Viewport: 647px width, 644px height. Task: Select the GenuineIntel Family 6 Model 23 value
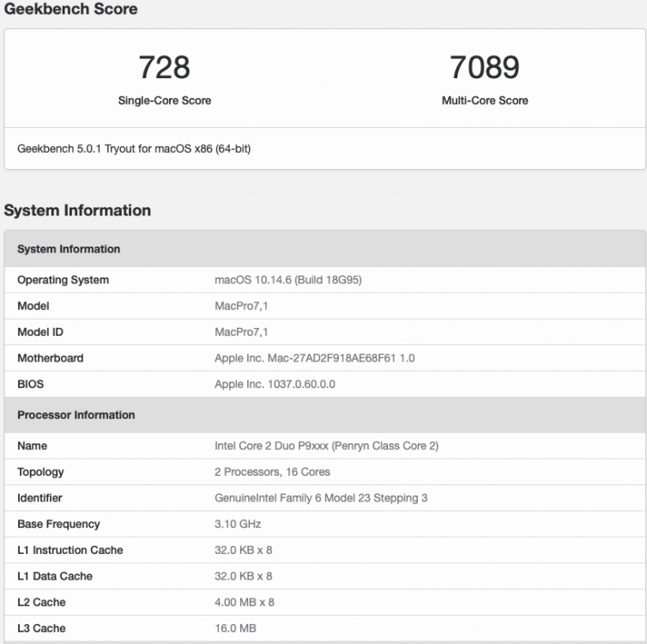pos(321,498)
